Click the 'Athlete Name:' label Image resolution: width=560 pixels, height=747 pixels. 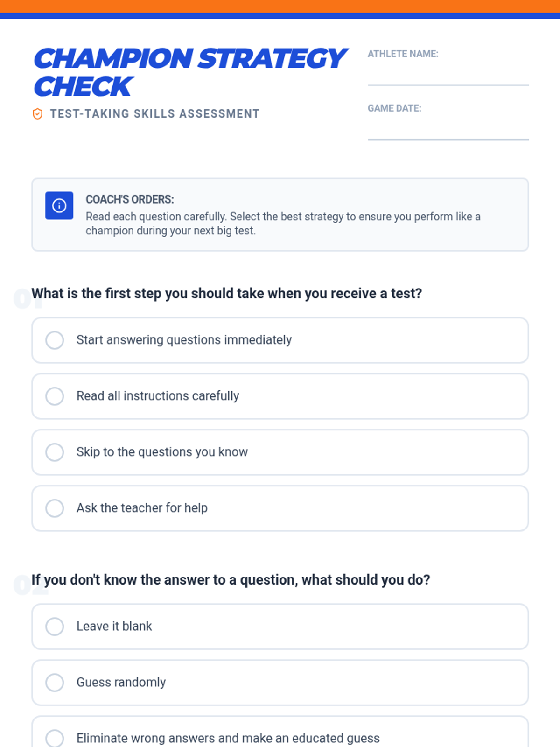pos(403,54)
